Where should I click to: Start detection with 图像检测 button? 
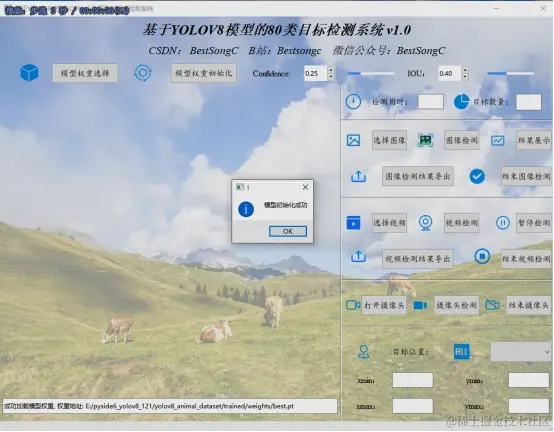point(461,140)
